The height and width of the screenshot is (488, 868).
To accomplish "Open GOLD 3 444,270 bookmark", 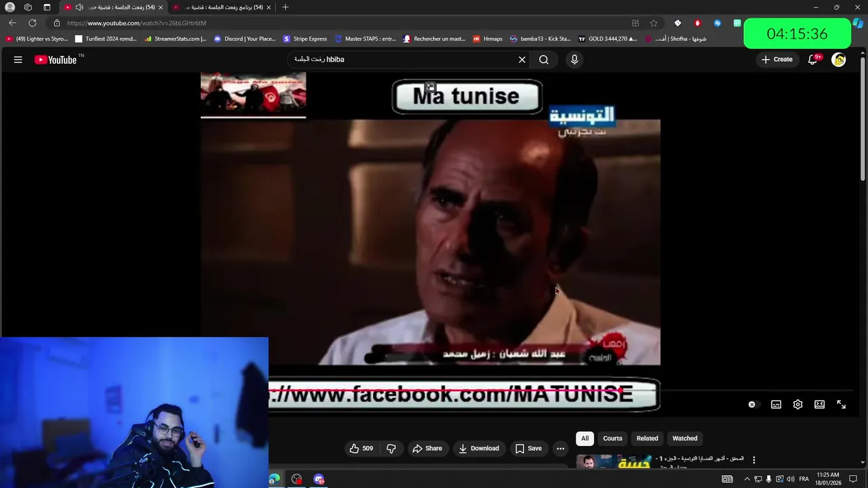I will [608, 39].
